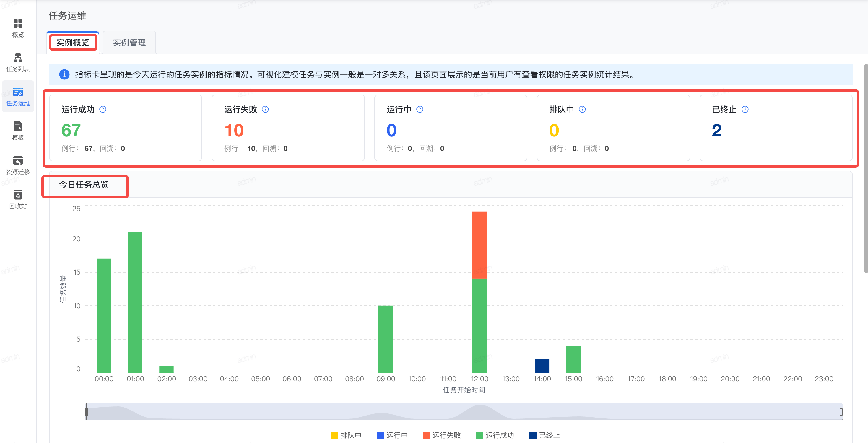Switch to the 实例概览 tab
Image resolution: width=868 pixels, height=443 pixels.
coord(73,43)
